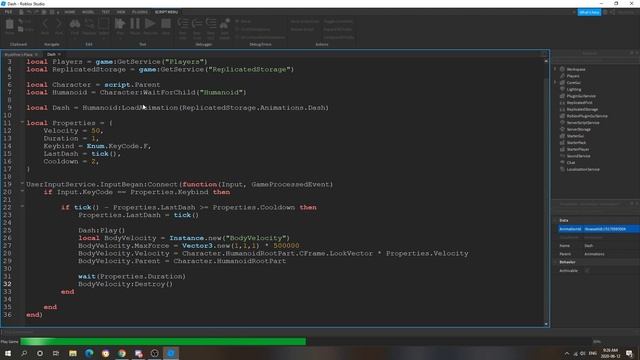
Task: Select SoundService in the Explorer
Action: click(578, 156)
